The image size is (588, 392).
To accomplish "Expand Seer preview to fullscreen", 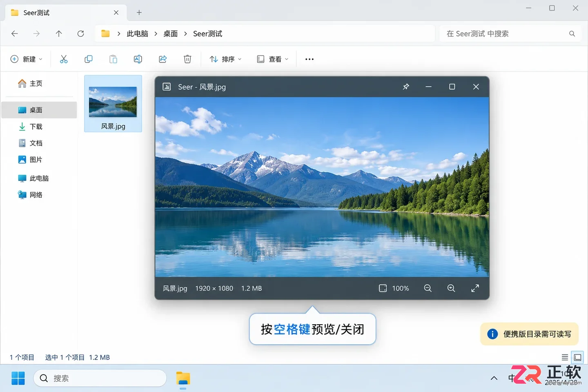I will coord(475,288).
